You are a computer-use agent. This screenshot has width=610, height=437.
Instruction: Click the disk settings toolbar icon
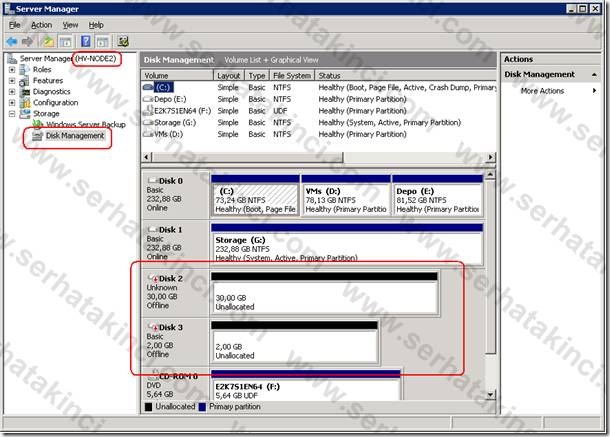[123, 41]
